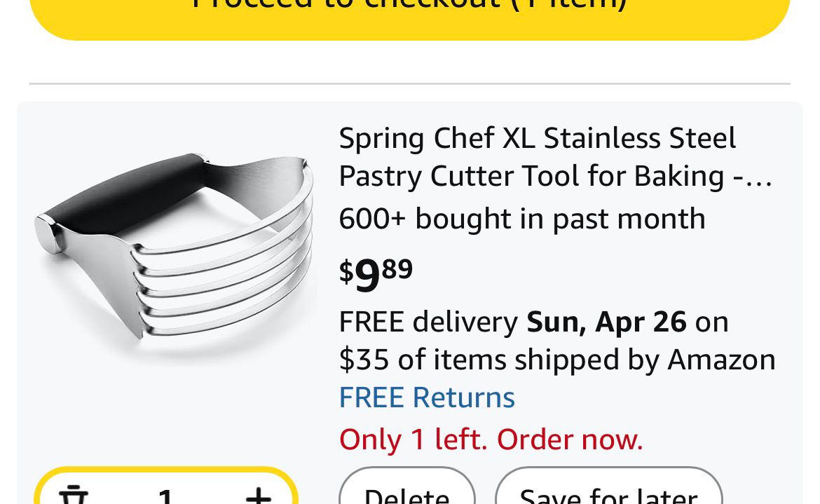Click the $9.89 price

tap(376, 272)
